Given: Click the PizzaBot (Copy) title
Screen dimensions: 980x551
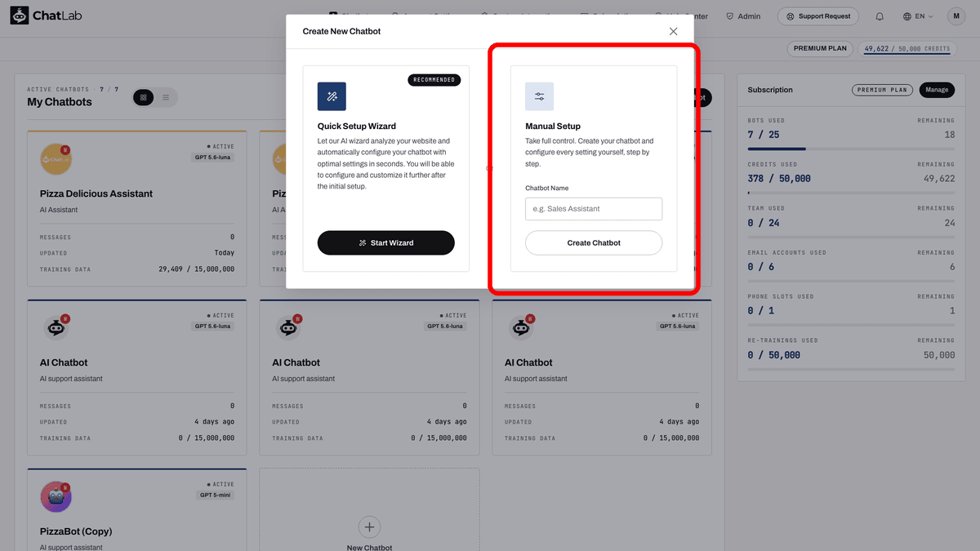Looking at the screenshot, I should pyautogui.click(x=76, y=531).
